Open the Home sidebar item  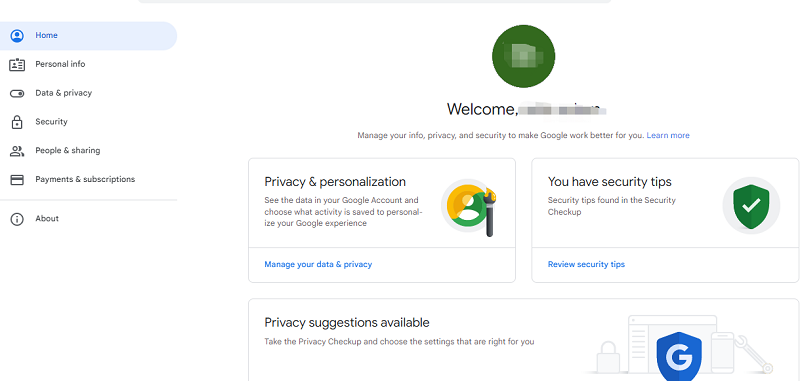[88, 36]
